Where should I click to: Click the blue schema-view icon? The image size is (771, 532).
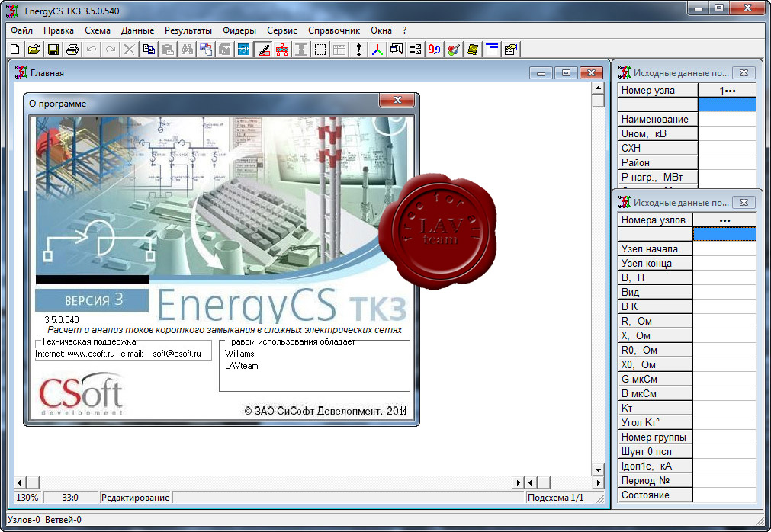[244, 49]
